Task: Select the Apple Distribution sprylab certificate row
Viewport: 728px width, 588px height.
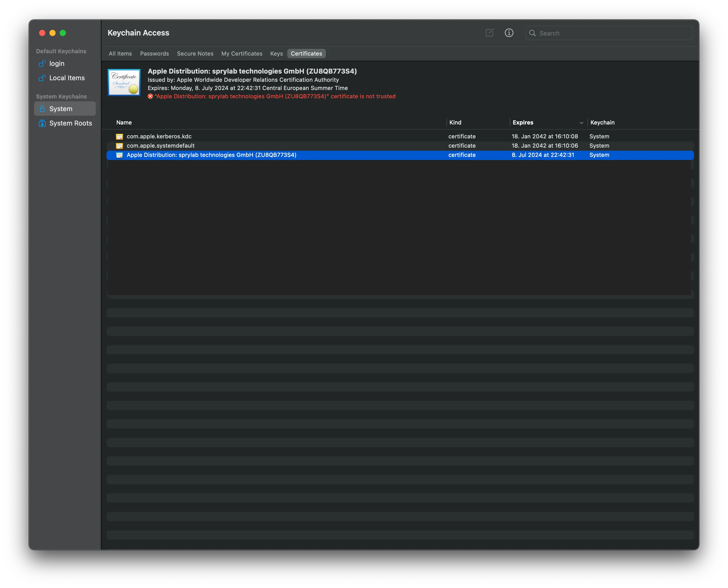Action: point(400,155)
